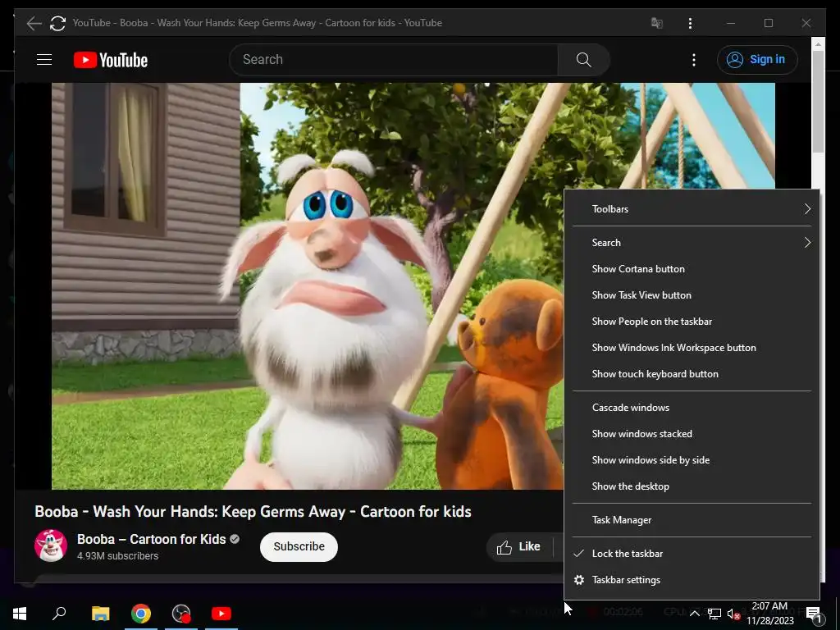This screenshot has height=630, width=840.
Task: Toggle Show touch keyboard button
Action: click(692, 374)
